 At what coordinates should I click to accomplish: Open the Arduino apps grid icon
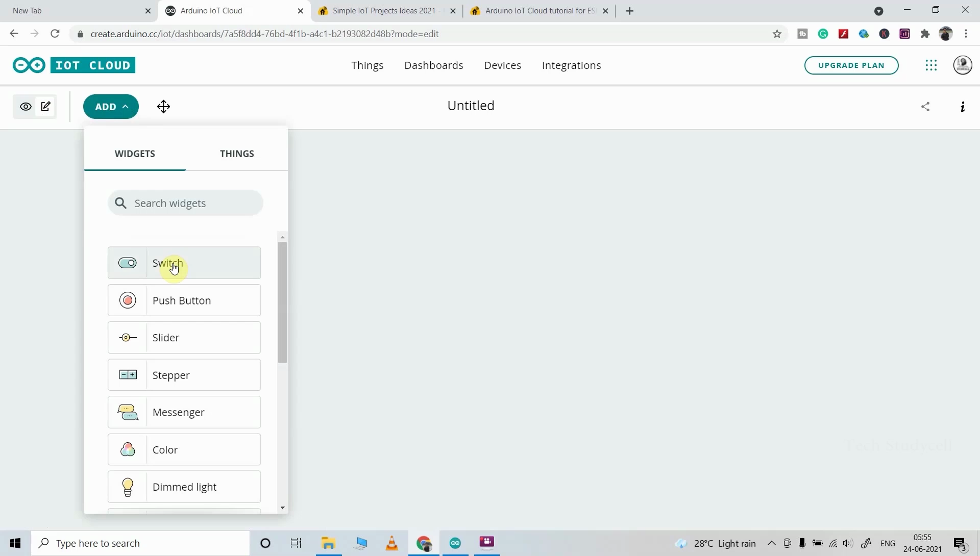931,65
